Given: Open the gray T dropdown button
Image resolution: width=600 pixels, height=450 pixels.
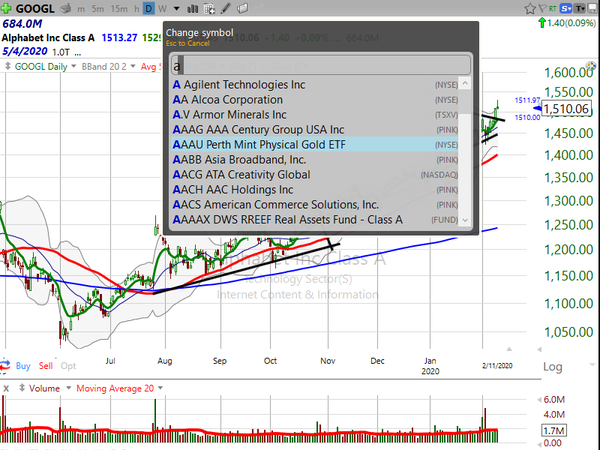Looking at the screenshot, I should 580,8.
